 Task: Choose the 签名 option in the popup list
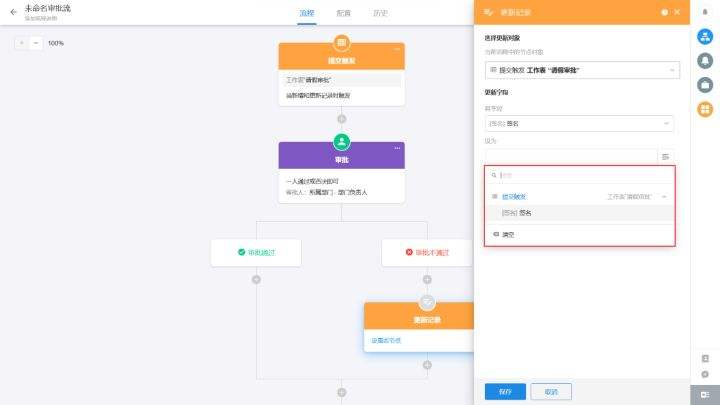pos(579,213)
